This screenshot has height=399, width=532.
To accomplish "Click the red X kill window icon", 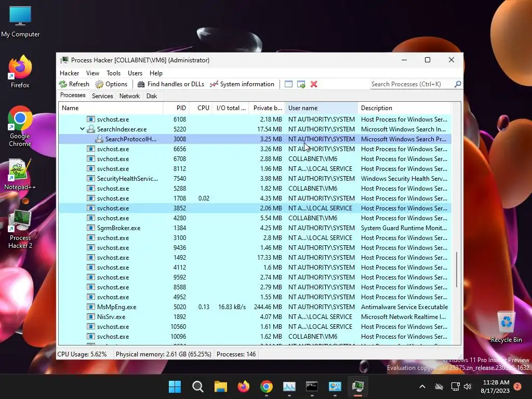I will tap(313, 84).
